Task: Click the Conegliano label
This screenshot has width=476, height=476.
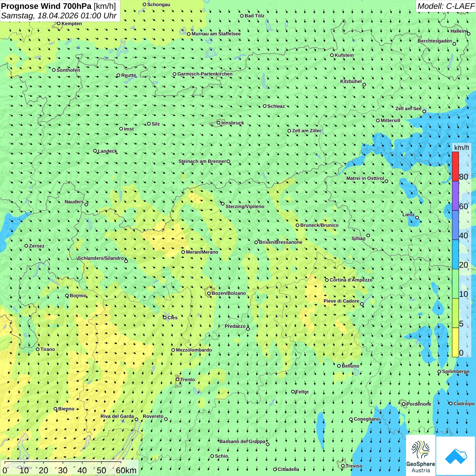Action: tap(367, 419)
